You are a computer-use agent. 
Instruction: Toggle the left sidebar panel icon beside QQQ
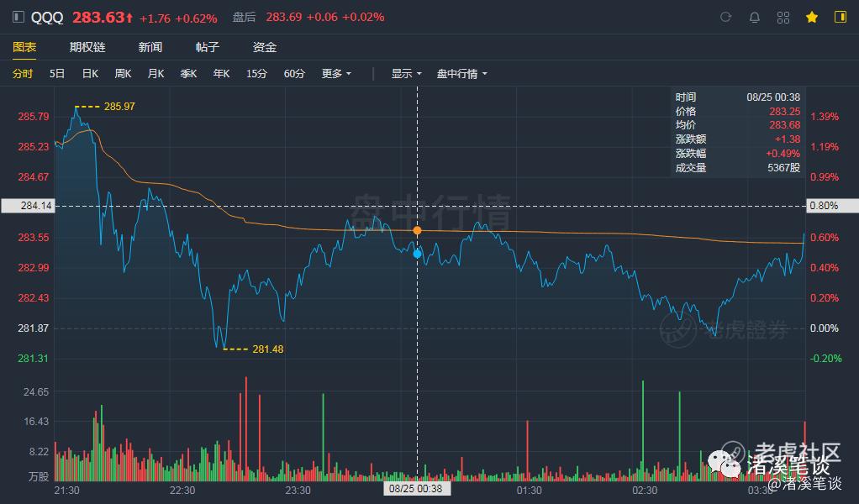18,17
